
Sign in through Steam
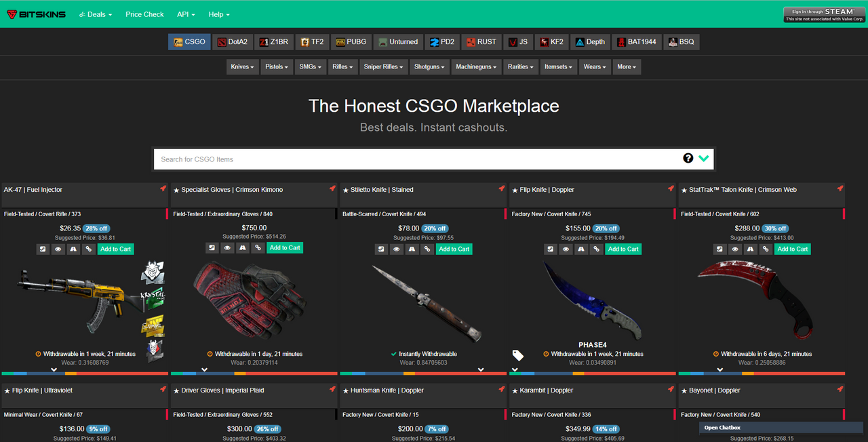click(x=824, y=14)
